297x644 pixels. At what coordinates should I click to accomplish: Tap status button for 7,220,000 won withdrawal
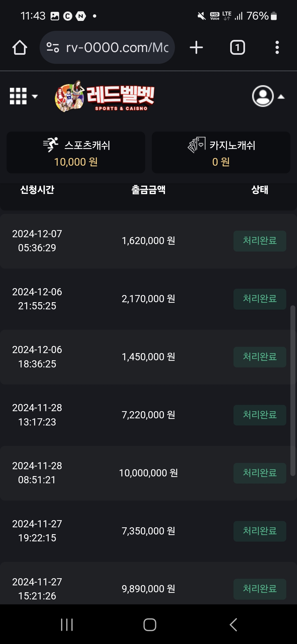coord(260,415)
